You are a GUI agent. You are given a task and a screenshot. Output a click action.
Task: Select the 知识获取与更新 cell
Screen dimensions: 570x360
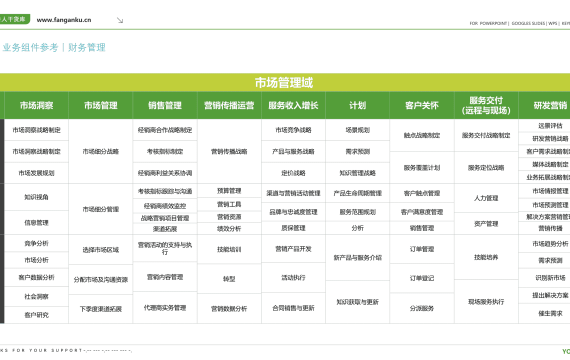click(357, 302)
